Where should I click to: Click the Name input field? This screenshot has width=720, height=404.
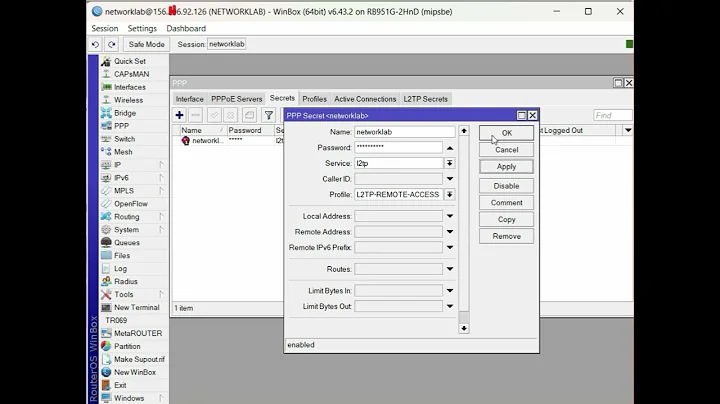tap(405, 132)
